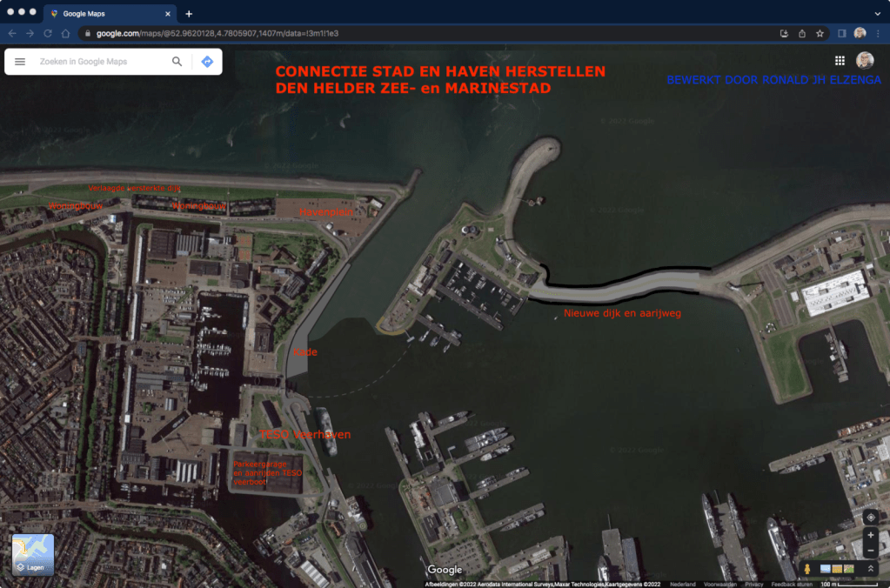Open a new browser tab
This screenshot has height=588, width=890.
tap(189, 14)
